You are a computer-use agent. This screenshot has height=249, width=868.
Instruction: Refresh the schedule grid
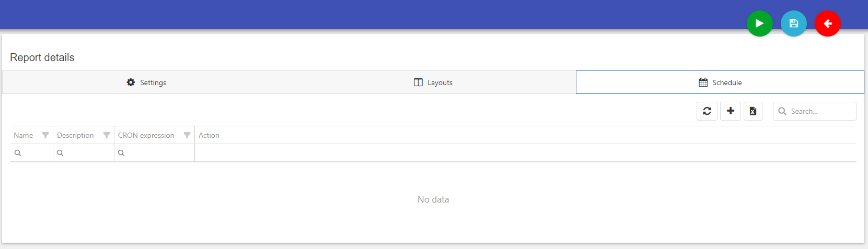[707, 111]
